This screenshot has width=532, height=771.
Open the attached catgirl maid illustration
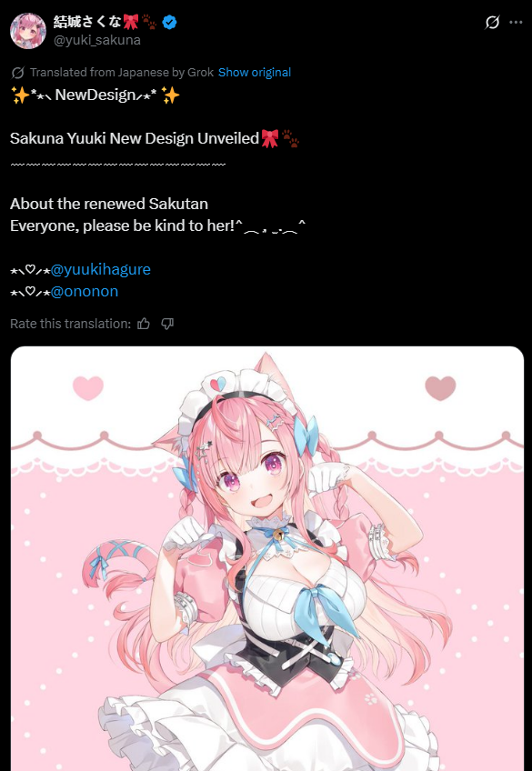coord(267,558)
